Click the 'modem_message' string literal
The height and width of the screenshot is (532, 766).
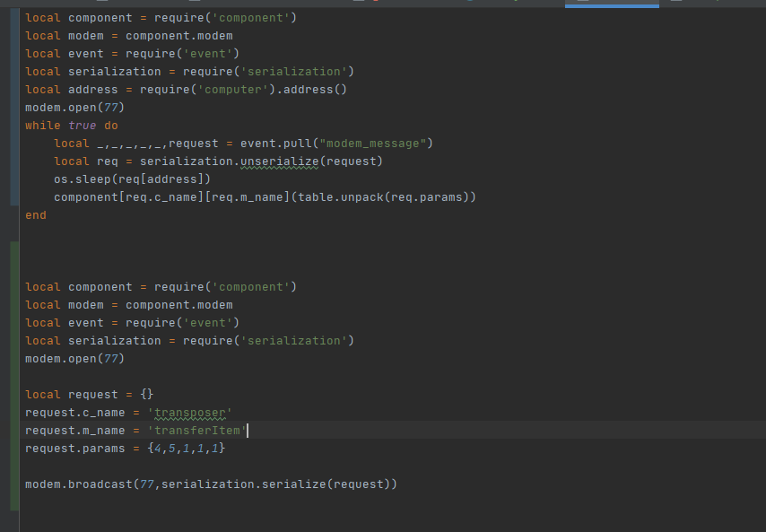click(373, 144)
